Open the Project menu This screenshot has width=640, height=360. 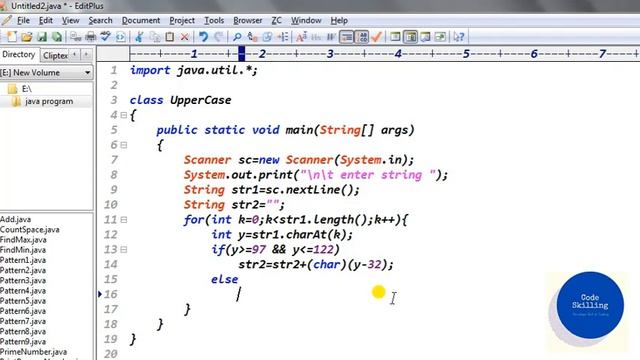(x=182, y=20)
